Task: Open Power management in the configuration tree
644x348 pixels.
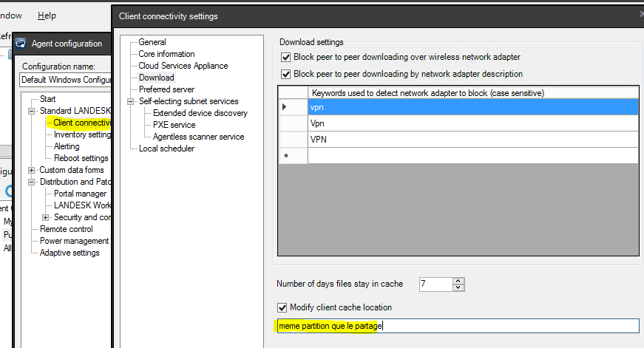Action: pyautogui.click(x=74, y=241)
